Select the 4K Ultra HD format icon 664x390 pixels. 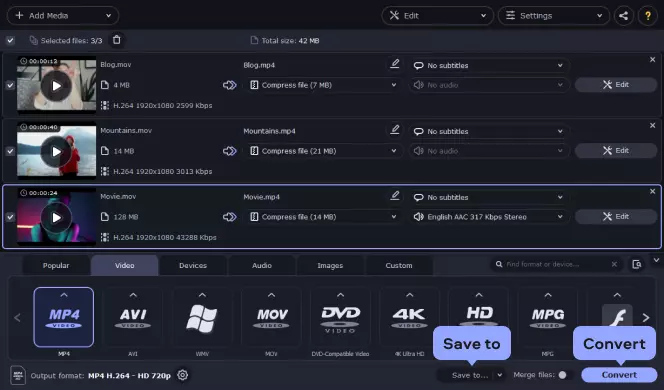(409, 317)
